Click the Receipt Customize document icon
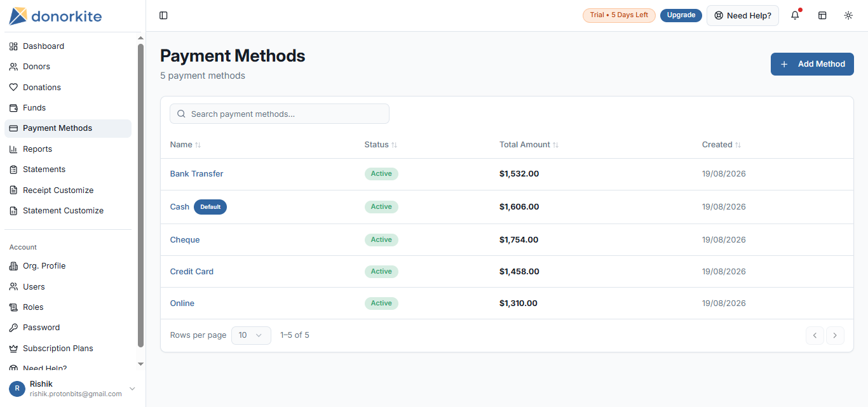This screenshot has height=407, width=868. 13,190
